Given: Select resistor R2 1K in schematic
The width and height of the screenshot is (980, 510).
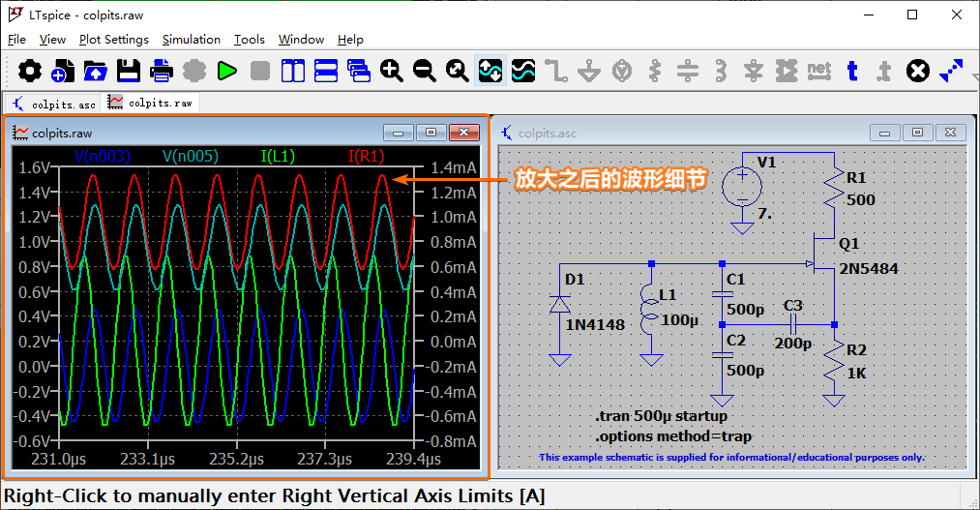Looking at the screenshot, I should click(x=834, y=362).
